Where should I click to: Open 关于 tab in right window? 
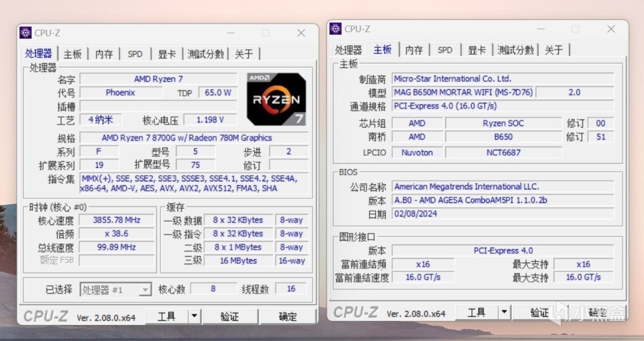coord(553,50)
